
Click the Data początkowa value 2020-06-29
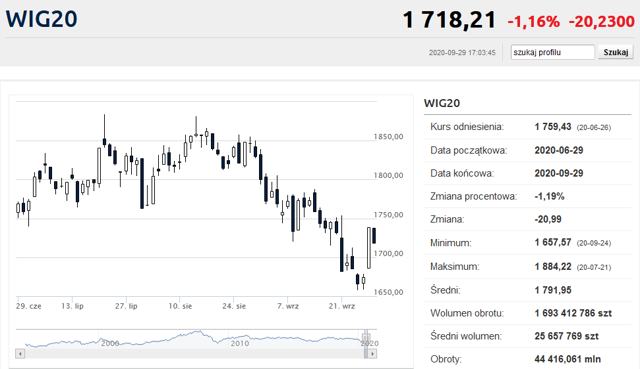[x=559, y=150]
